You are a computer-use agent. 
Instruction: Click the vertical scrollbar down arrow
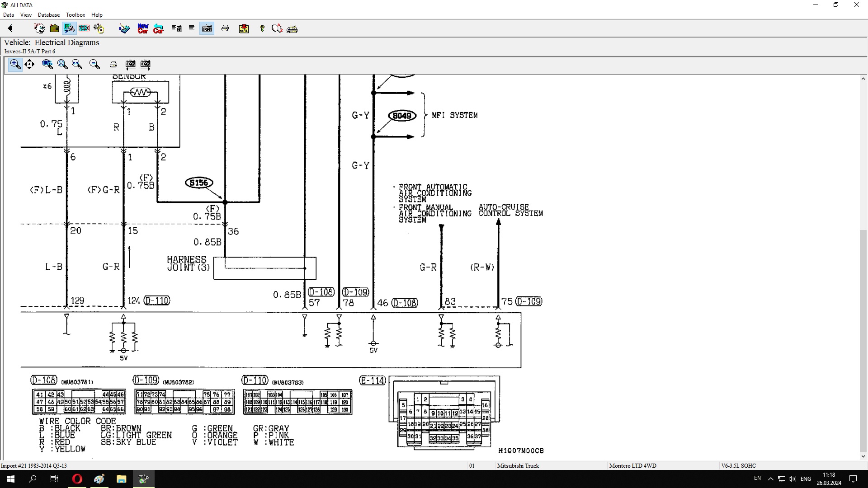[x=863, y=456]
